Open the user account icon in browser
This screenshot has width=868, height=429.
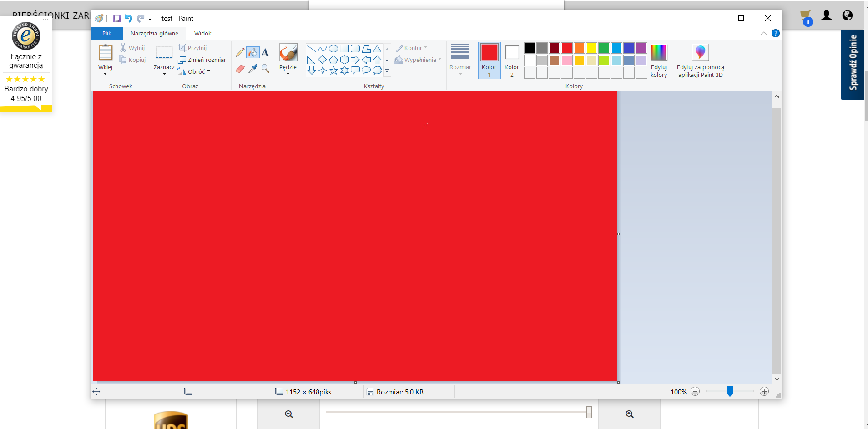coord(827,15)
